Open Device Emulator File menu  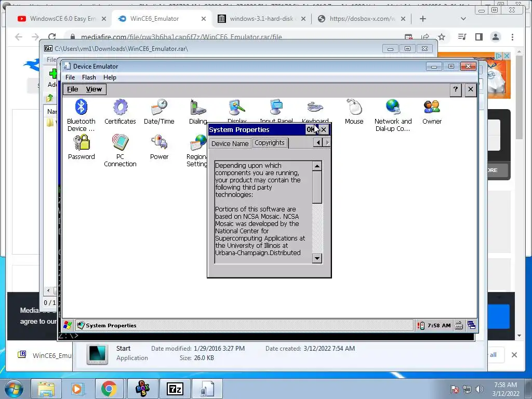[x=70, y=77]
